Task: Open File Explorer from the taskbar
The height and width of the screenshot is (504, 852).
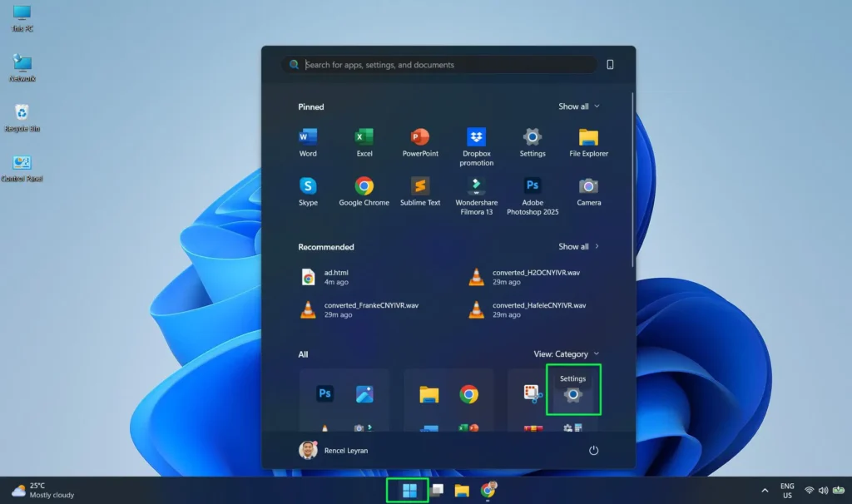Action: pyautogui.click(x=461, y=490)
